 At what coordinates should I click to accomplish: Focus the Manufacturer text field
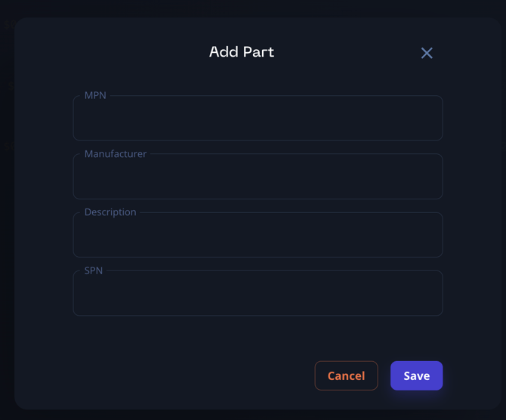pyautogui.click(x=258, y=178)
